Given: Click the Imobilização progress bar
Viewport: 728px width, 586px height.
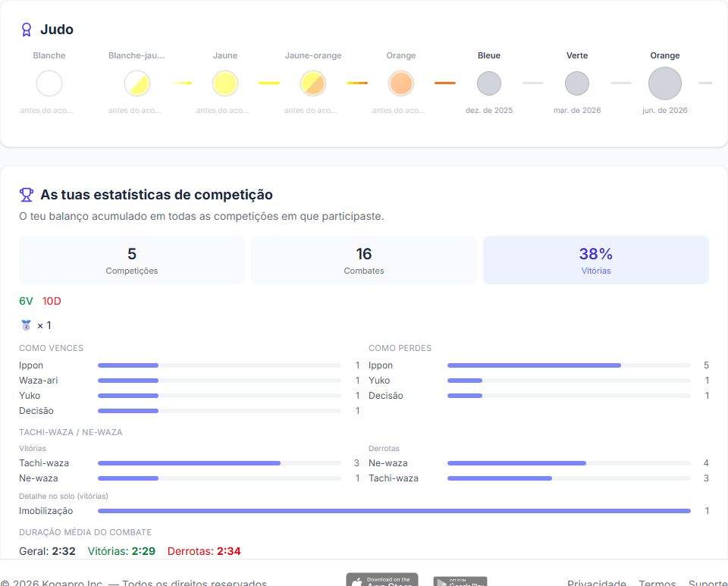Looking at the screenshot, I should click(394, 511).
